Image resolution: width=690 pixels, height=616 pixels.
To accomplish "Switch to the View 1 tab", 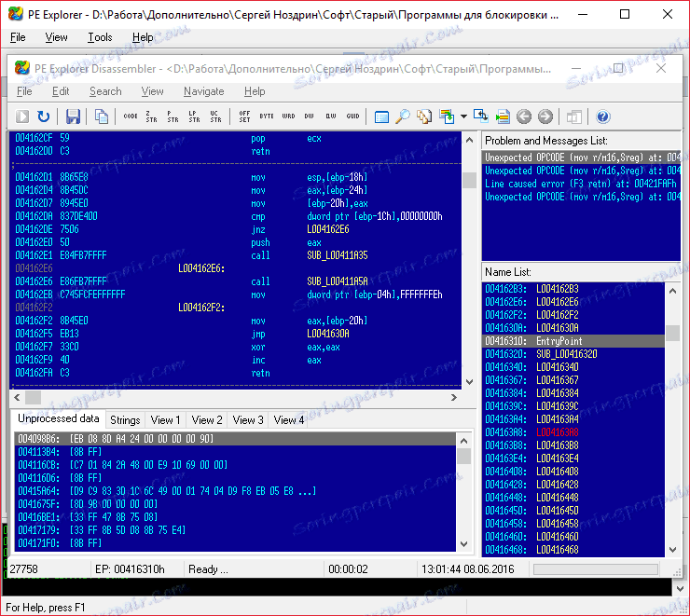I will 165,420.
